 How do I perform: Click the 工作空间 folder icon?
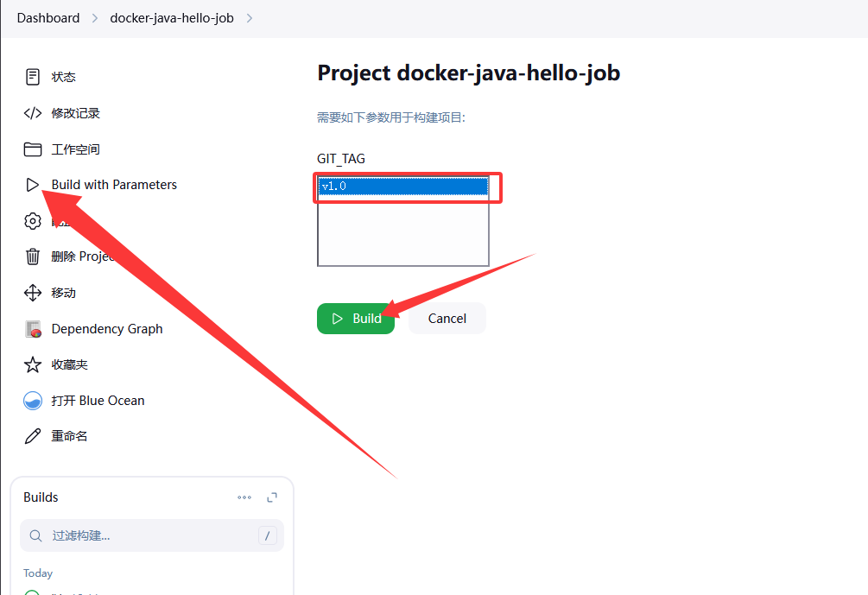[33, 149]
